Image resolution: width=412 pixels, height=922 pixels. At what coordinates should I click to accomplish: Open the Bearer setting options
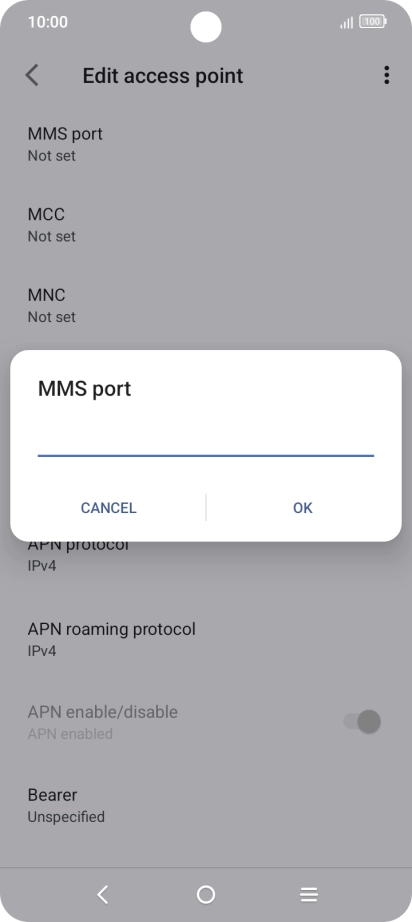point(206,805)
